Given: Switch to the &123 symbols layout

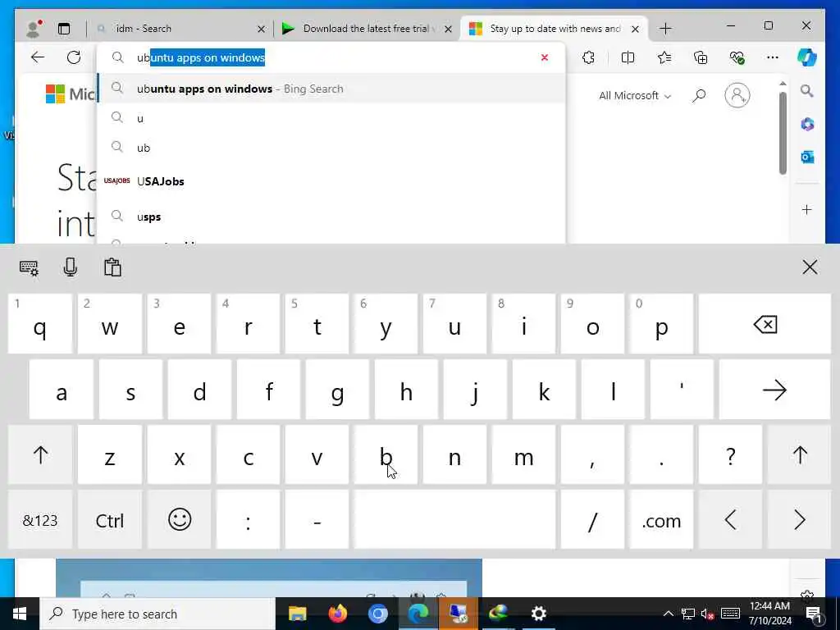Looking at the screenshot, I should [40, 519].
